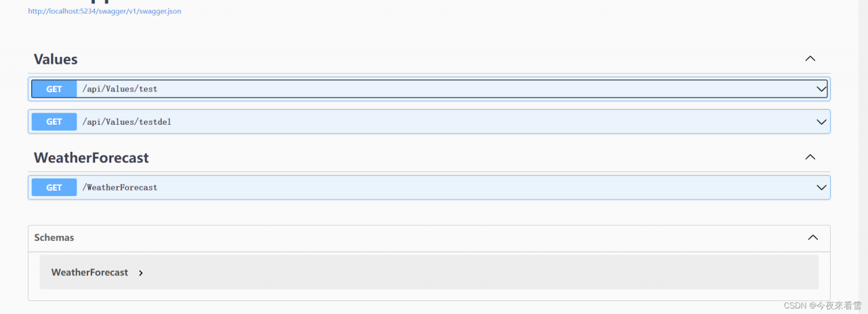
Task: Collapse the WeatherForecast section via its chevron
Action: [x=810, y=157]
